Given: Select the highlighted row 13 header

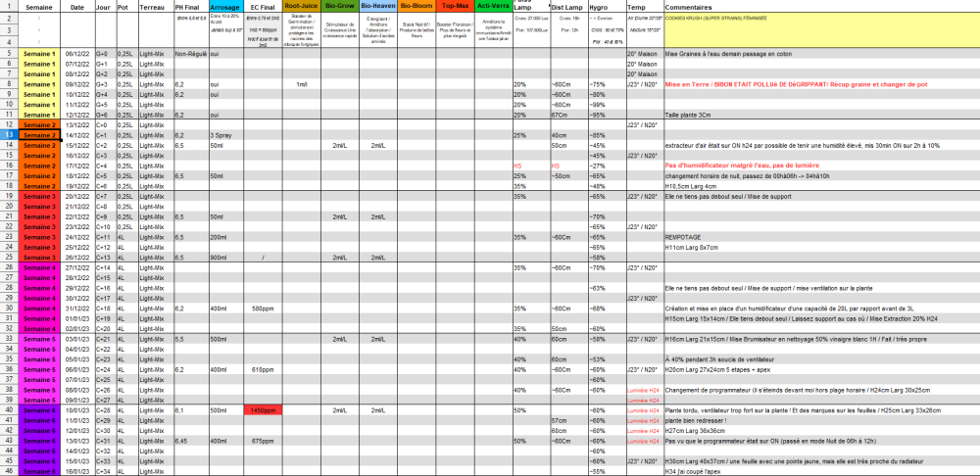Looking at the screenshot, I should tap(9, 135).
